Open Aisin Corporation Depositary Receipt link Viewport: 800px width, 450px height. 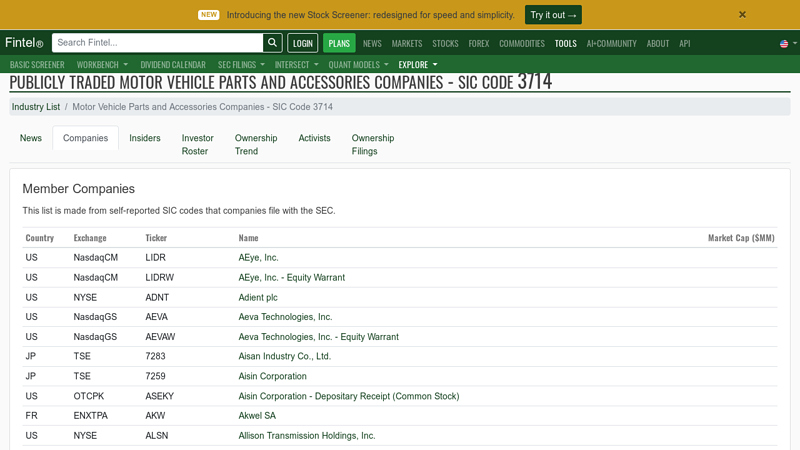[348, 396]
